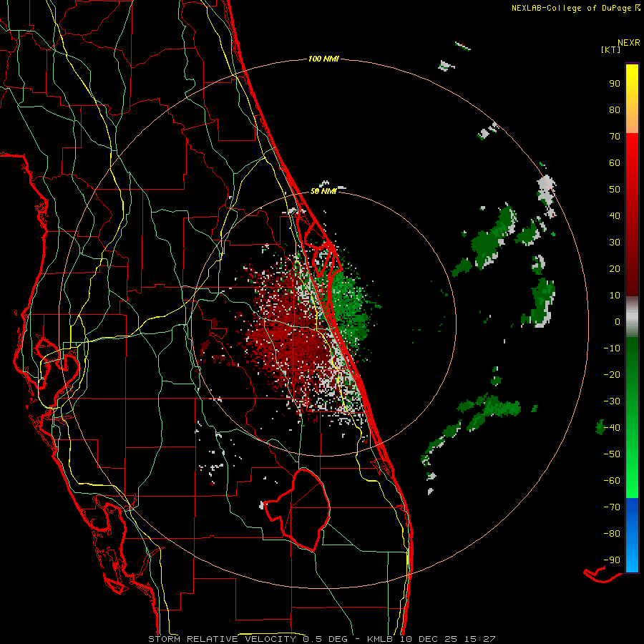Click the gray zero-velocity segment of the color bar
This screenshot has width=644, height=644.
tap(632, 317)
